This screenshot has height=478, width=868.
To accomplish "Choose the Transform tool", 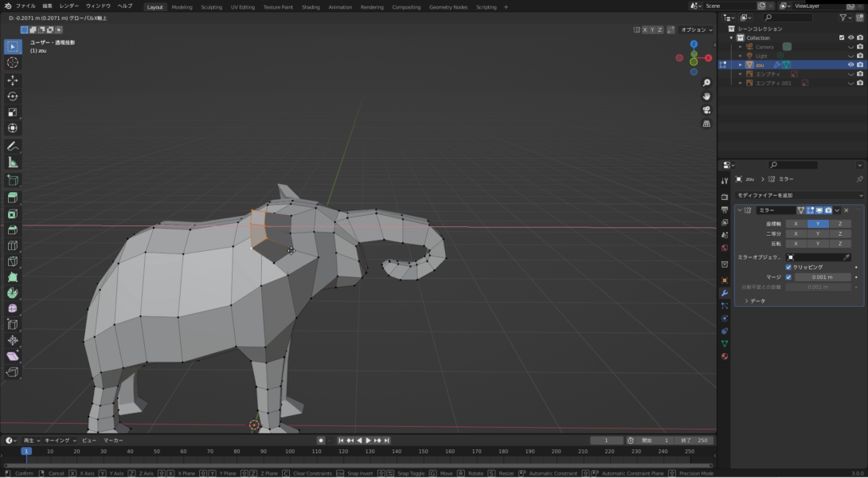I will point(12,128).
